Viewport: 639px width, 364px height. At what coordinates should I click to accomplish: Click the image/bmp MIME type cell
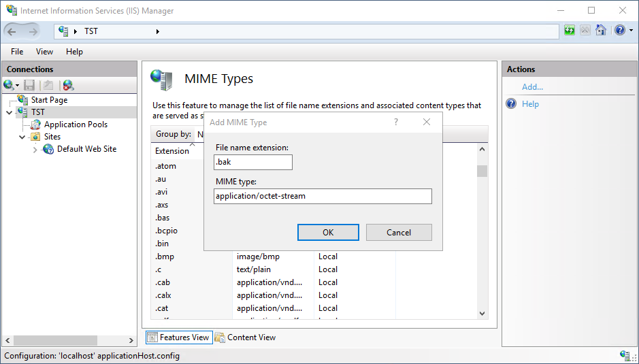point(258,257)
